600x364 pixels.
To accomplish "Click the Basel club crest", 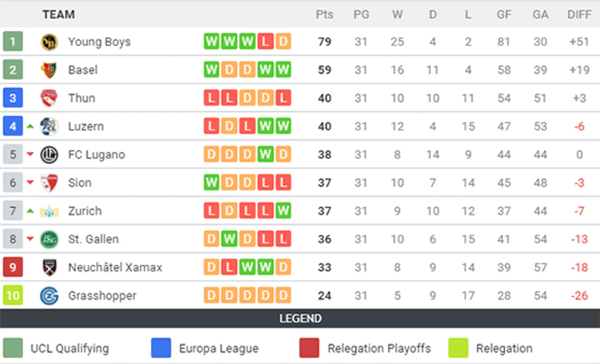I will (x=49, y=70).
